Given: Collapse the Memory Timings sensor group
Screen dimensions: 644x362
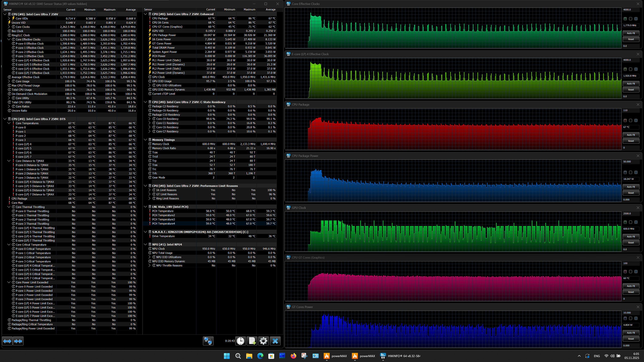Looking at the screenshot, I should 145,140.
